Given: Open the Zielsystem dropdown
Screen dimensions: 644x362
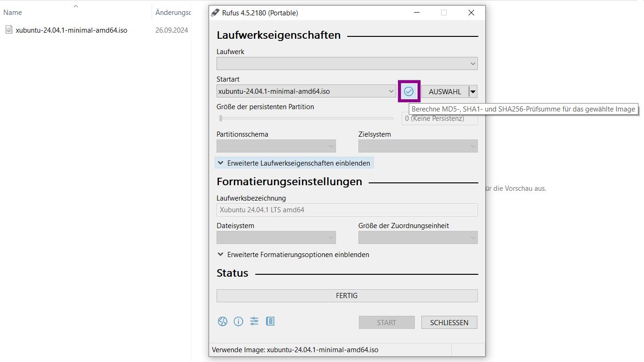Looking at the screenshot, I should pos(418,146).
